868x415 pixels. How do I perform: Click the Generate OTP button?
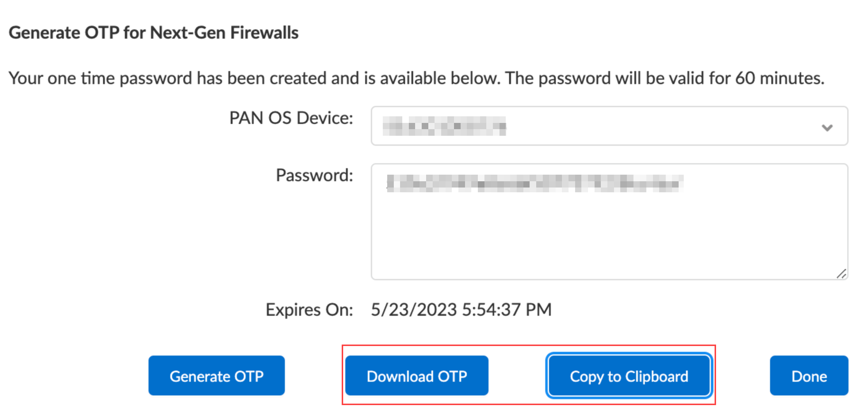tap(216, 376)
